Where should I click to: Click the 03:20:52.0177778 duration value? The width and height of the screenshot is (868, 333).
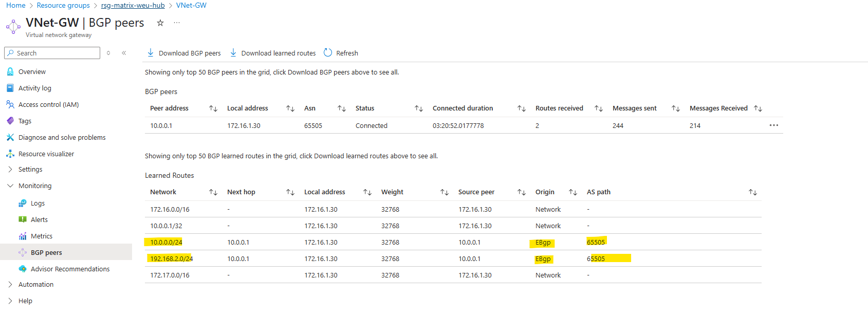click(458, 125)
